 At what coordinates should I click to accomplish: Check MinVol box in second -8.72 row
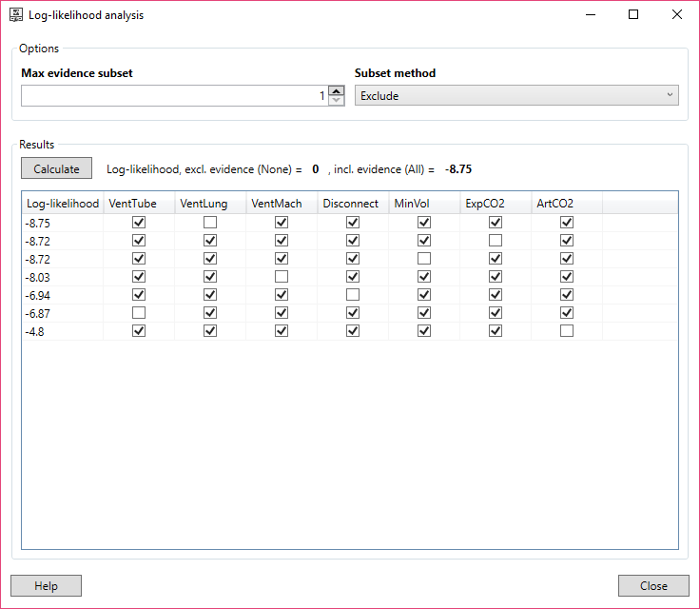[x=424, y=259]
